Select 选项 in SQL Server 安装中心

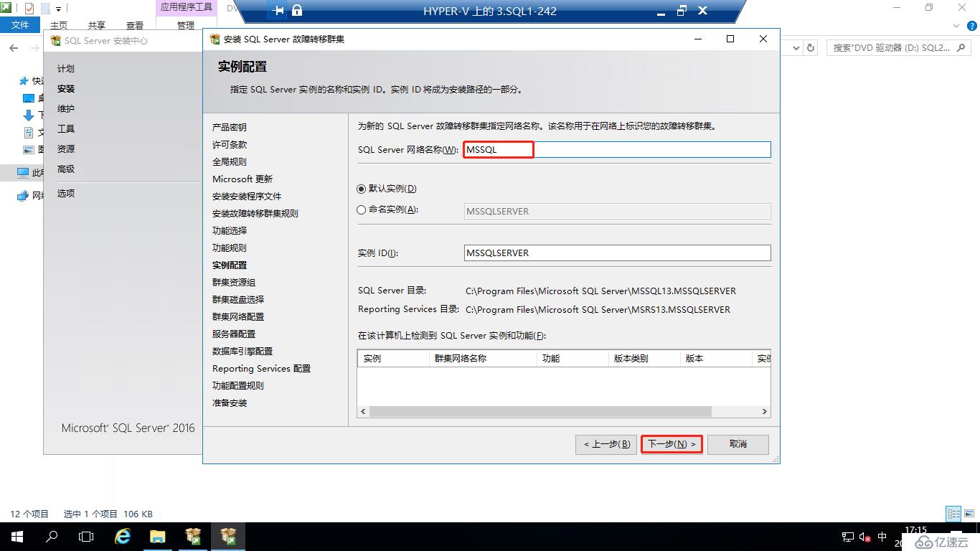[x=66, y=194]
